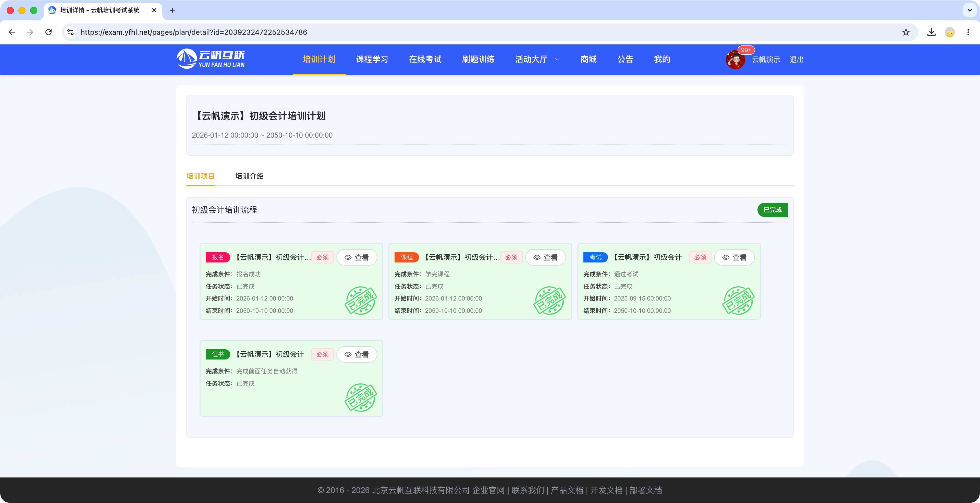Click 必须 label on 证书 card
The image size is (980, 503).
tap(322, 354)
